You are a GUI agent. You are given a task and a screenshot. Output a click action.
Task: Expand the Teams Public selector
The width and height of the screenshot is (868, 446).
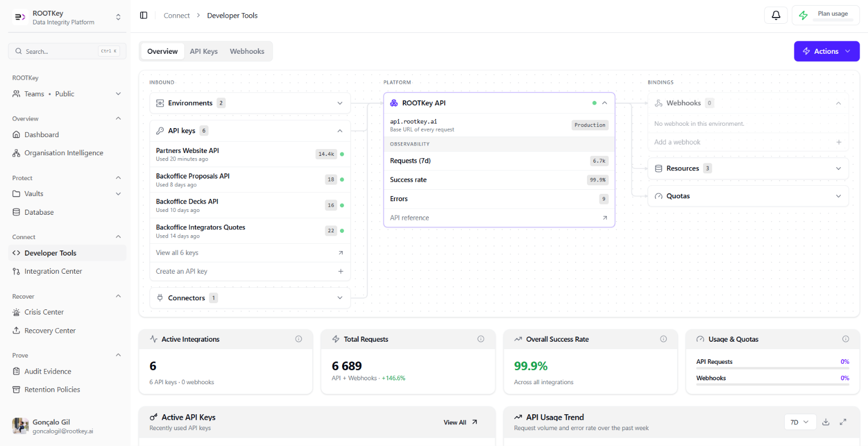67,94
